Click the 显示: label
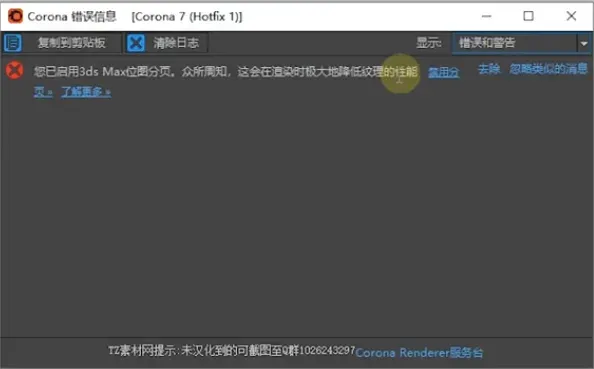This screenshot has height=369, width=594. pyautogui.click(x=429, y=43)
